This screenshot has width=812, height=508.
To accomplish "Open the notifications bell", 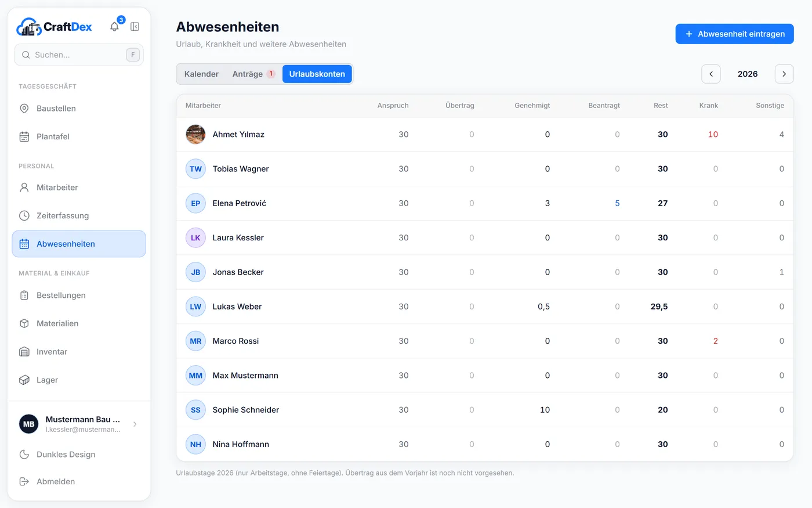I will click(115, 26).
